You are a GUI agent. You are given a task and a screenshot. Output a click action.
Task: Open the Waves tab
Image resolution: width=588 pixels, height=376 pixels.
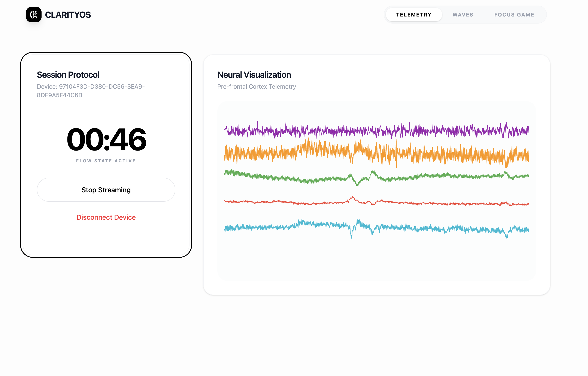463,15
